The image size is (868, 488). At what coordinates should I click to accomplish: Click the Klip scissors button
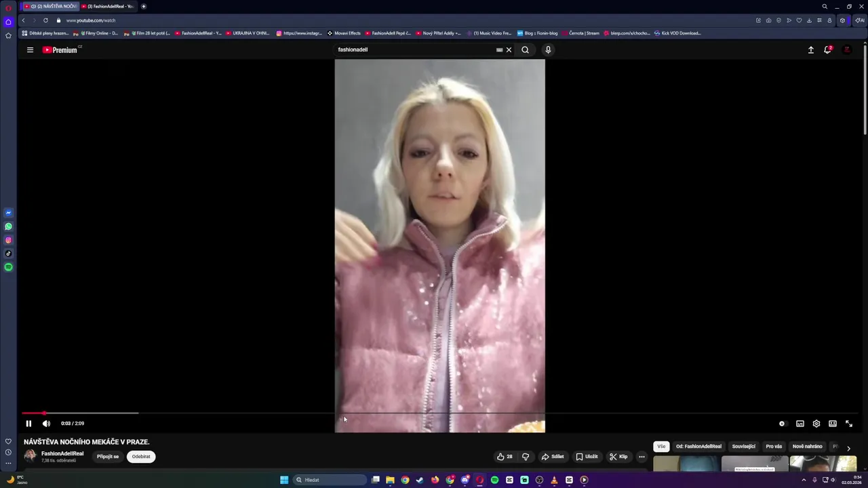pos(618,457)
